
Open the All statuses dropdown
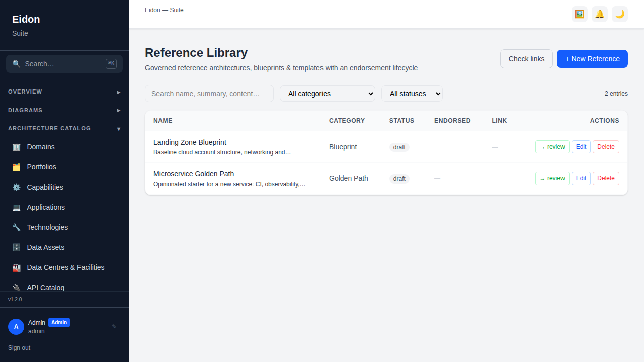click(412, 94)
